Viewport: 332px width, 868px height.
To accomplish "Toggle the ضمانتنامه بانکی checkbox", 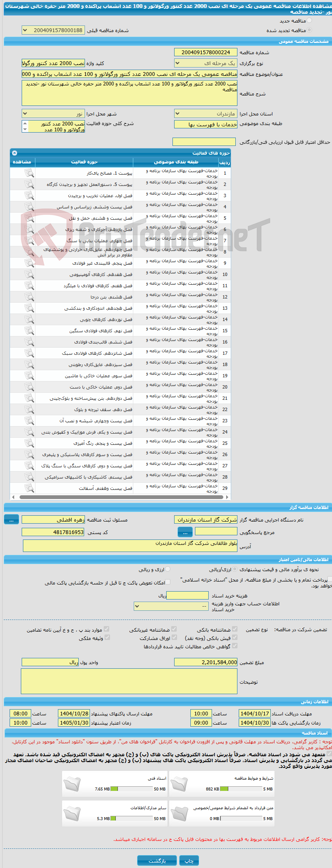I will click(235, 629).
